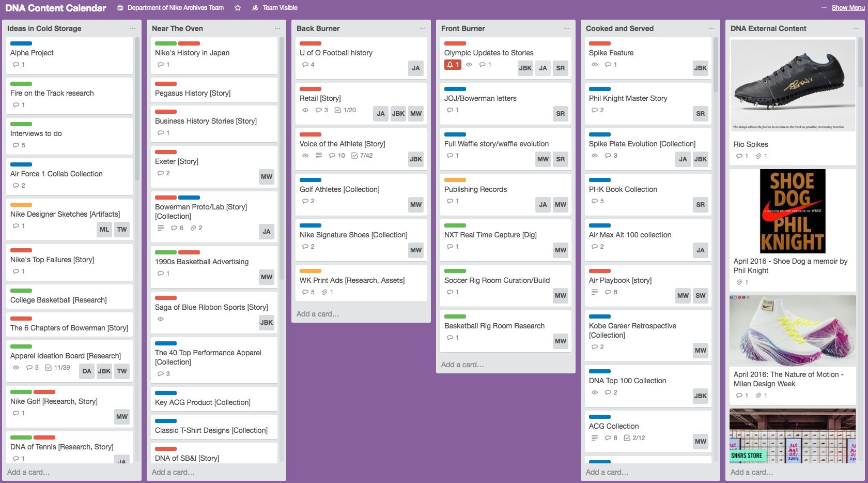Click JBK member avatar on Olympic Updates card

[x=525, y=68]
